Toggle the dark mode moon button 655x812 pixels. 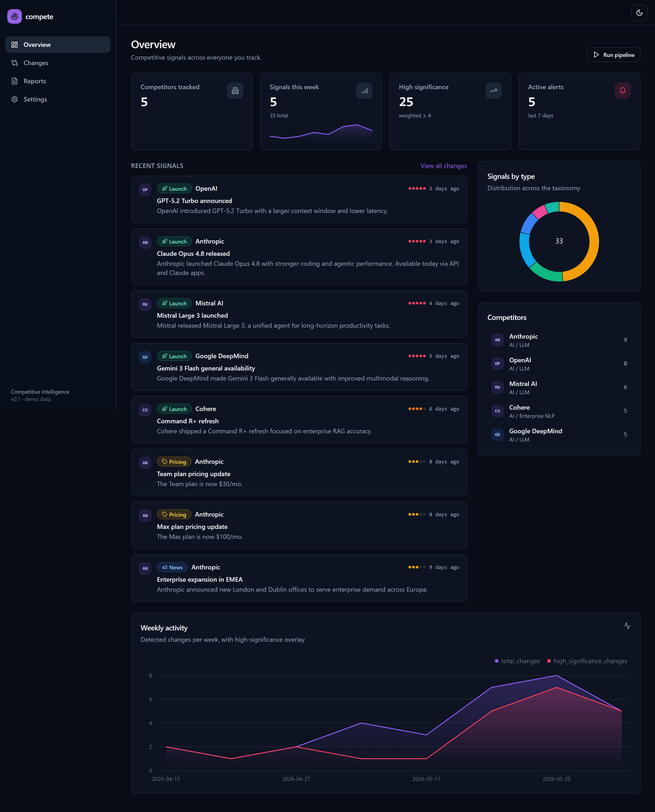[640, 13]
